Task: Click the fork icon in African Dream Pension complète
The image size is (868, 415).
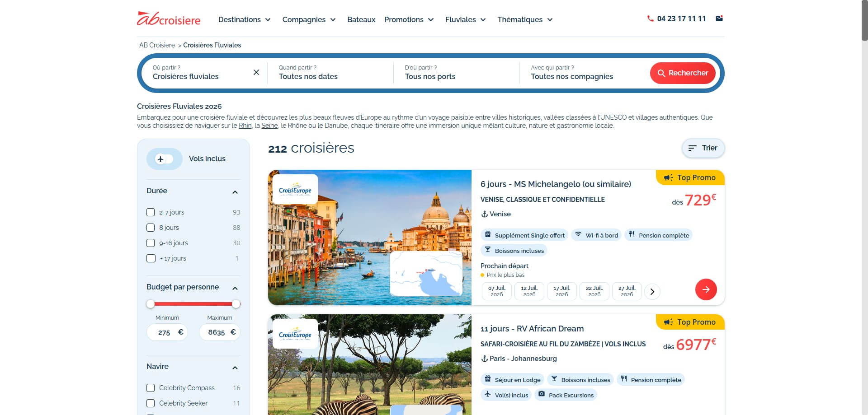Action: tap(624, 379)
